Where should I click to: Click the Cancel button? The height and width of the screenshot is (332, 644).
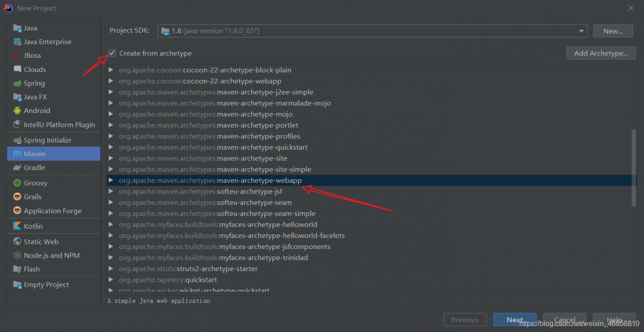[565, 320]
